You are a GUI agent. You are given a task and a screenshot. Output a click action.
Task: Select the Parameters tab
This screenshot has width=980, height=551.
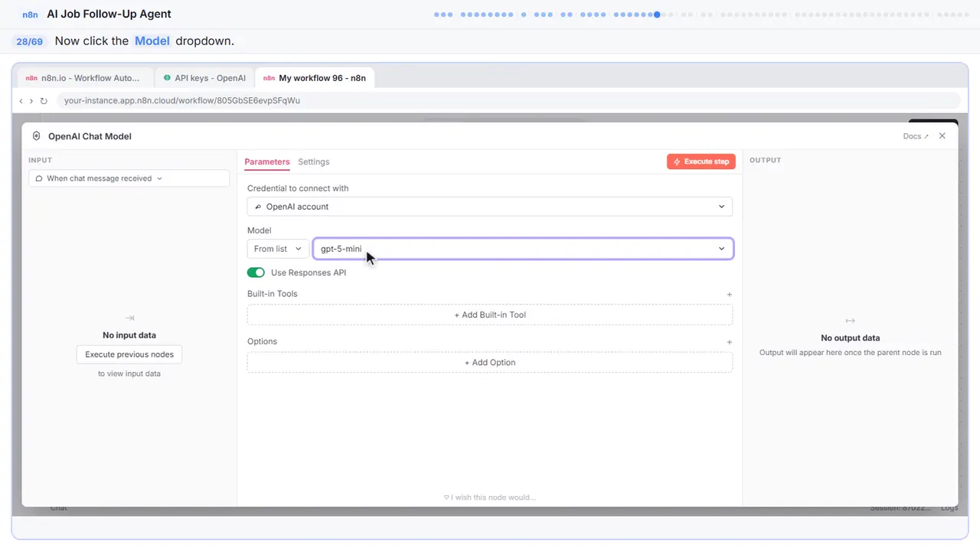(x=267, y=162)
